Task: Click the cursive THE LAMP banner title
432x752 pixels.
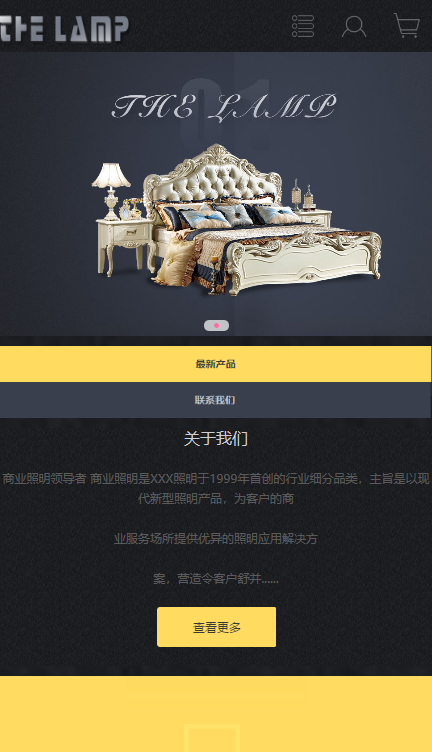Action: 223,106
